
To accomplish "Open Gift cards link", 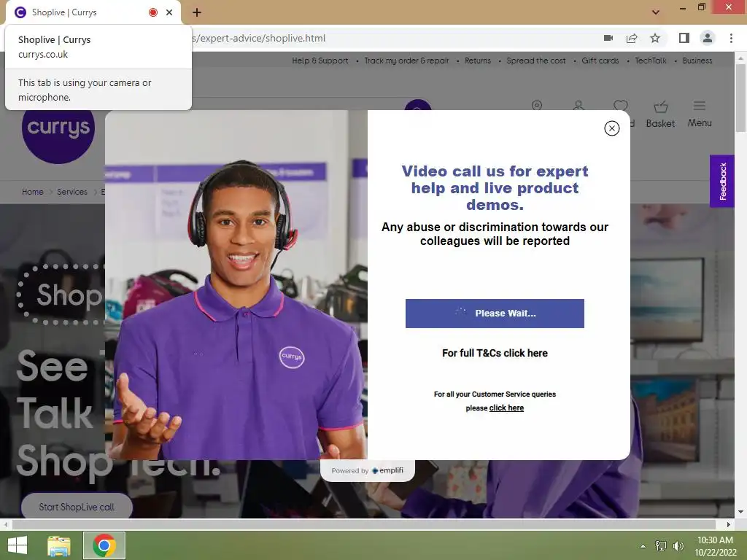I will pos(600,61).
